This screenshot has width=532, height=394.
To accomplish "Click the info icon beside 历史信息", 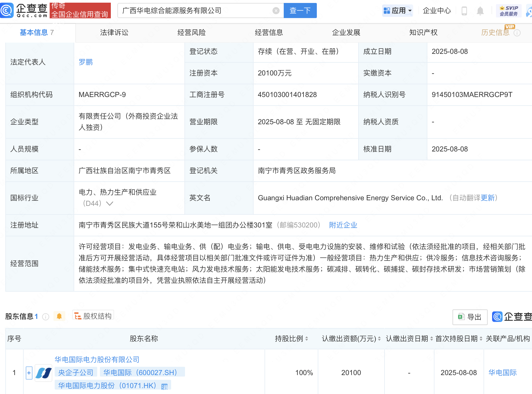I will [517, 33].
